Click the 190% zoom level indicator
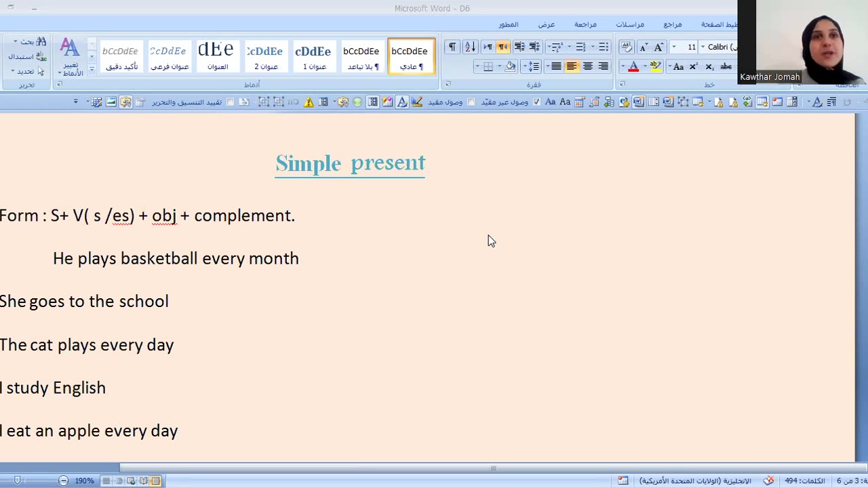This screenshot has width=868, height=488. [x=84, y=481]
